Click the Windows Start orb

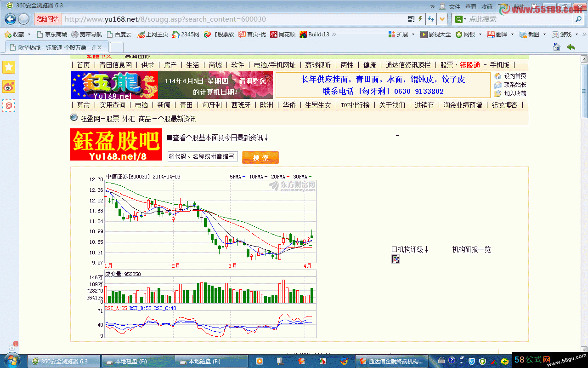point(11,360)
